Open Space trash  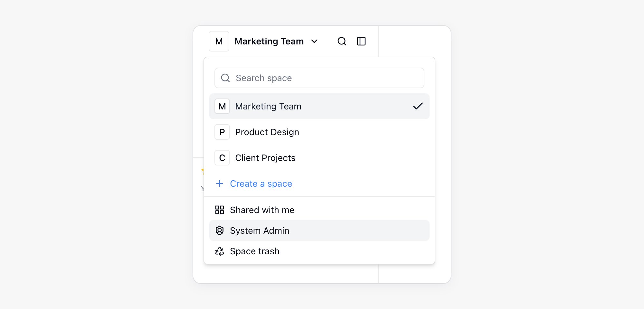click(319, 251)
